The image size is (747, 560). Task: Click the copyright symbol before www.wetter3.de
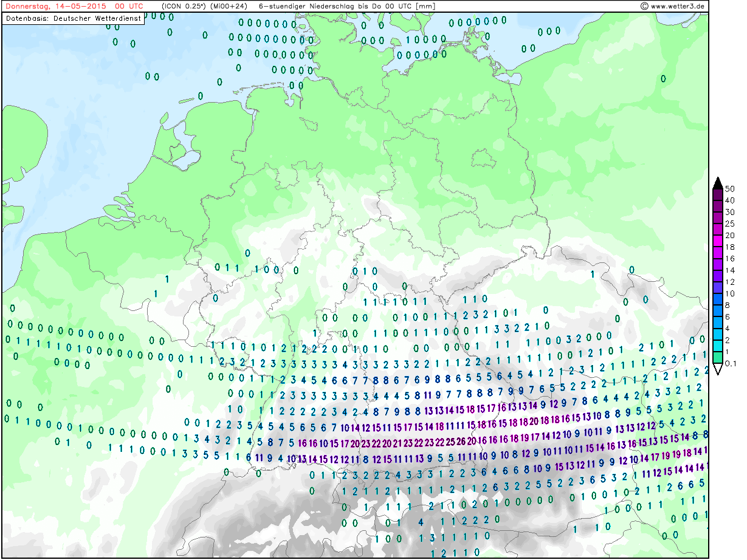pyautogui.click(x=644, y=6)
